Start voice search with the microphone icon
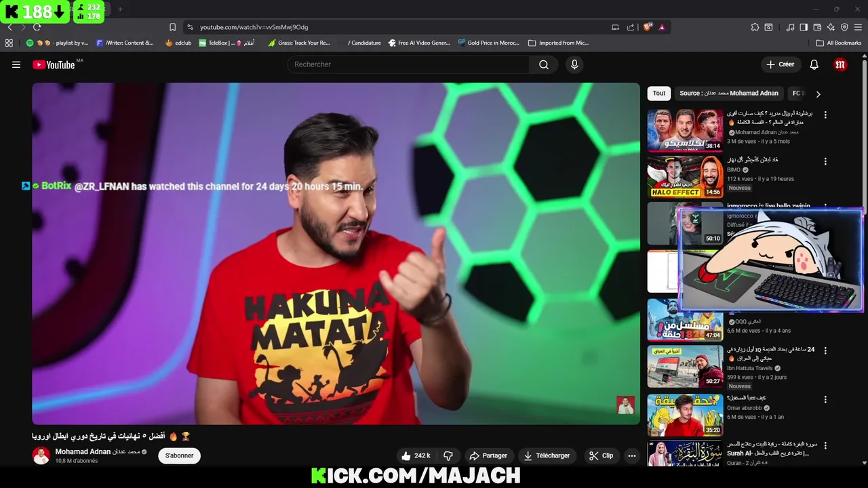868x488 pixels. [574, 64]
